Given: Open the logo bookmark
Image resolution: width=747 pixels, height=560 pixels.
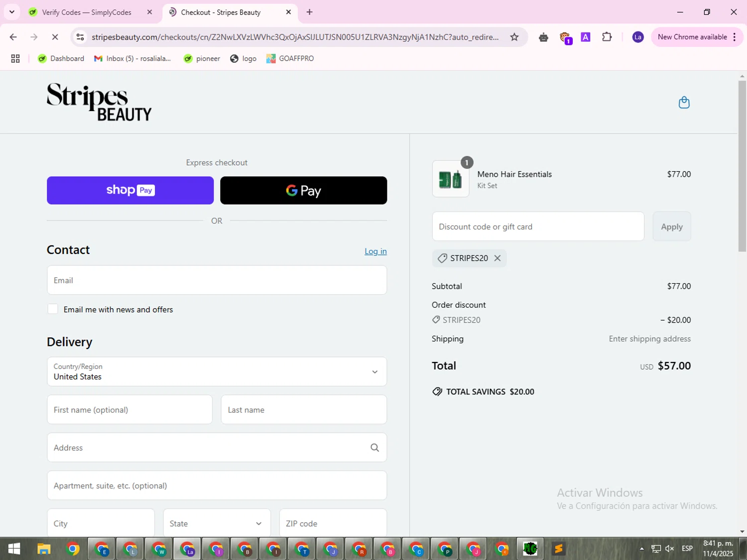Looking at the screenshot, I should (x=244, y=58).
